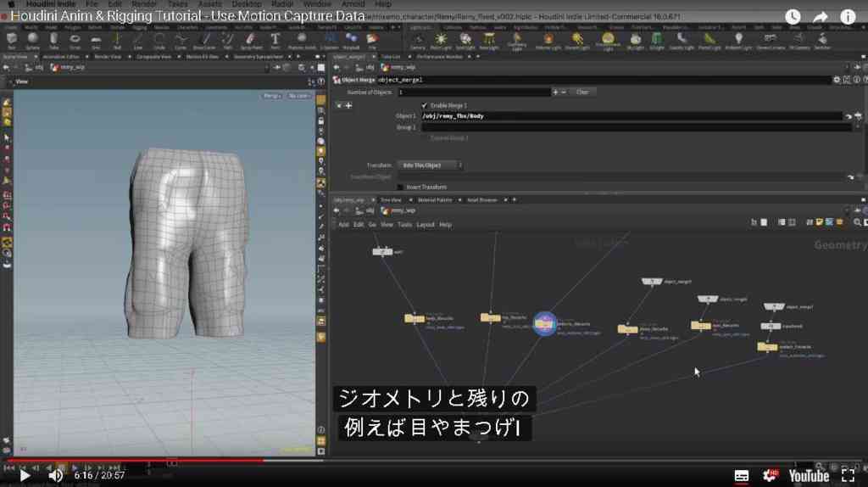Select the Metaball shelf tool
Screen dimensions: 868x487
tap(351, 40)
